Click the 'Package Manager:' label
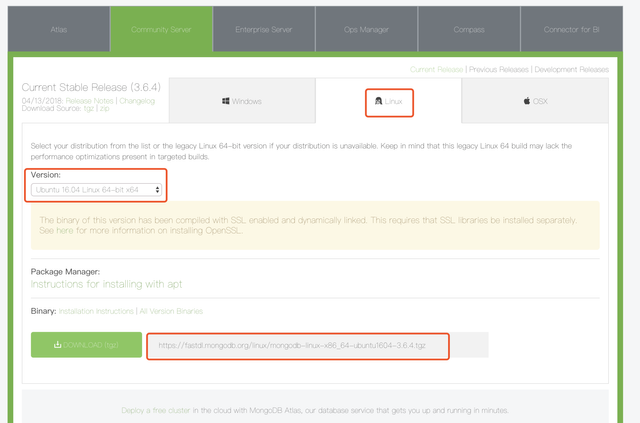Screen dimensions: 640x423 (65, 272)
